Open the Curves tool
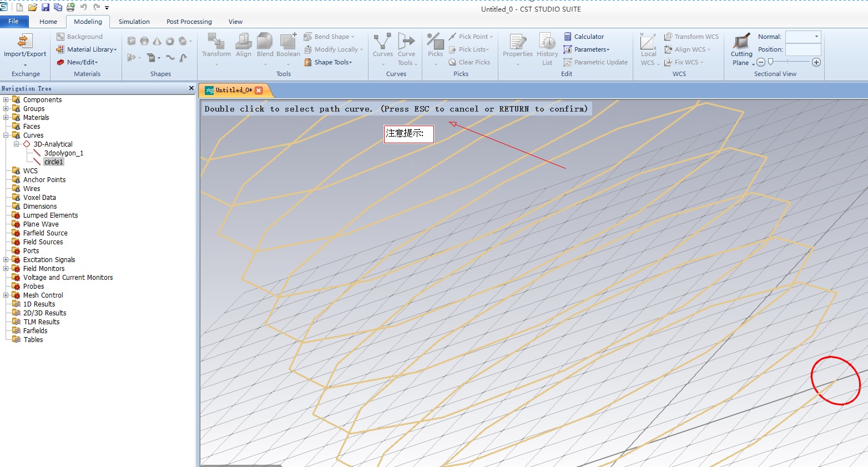The image size is (868, 467). click(x=382, y=42)
